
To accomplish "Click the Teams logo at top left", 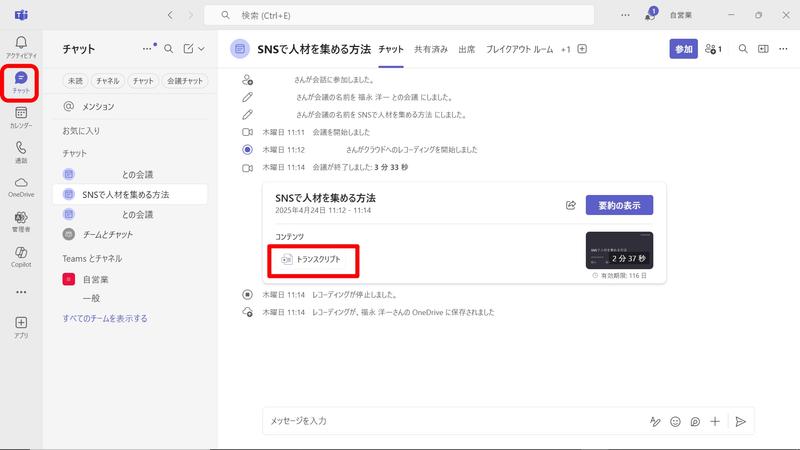I will [21, 15].
